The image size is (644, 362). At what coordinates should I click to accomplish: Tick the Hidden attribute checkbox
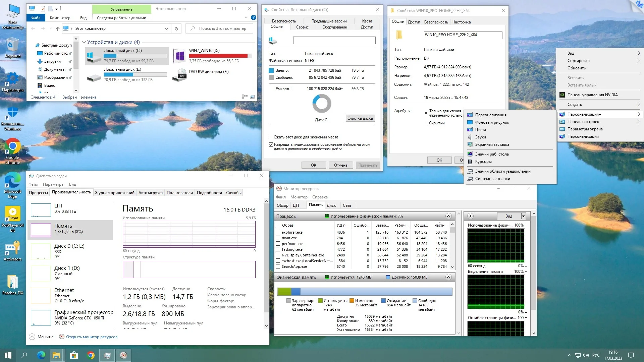coord(426,123)
